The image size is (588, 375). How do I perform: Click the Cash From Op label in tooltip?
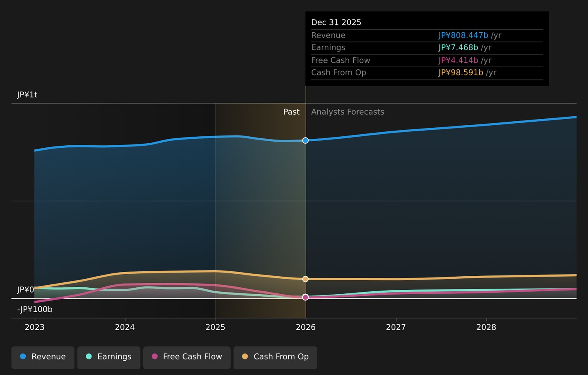point(339,73)
